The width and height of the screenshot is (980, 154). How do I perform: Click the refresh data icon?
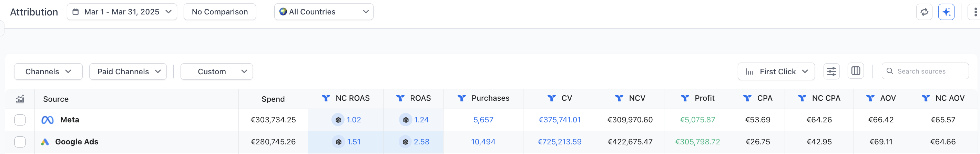(924, 12)
